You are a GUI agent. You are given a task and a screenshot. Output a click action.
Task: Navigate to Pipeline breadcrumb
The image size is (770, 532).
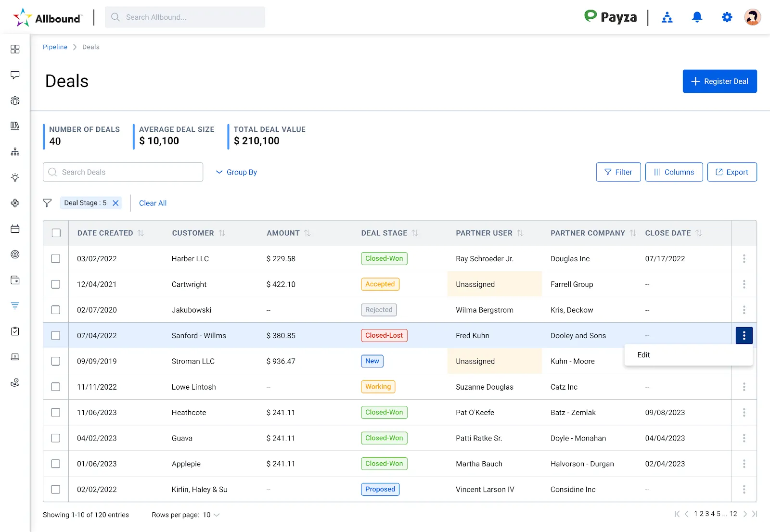(x=55, y=47)
